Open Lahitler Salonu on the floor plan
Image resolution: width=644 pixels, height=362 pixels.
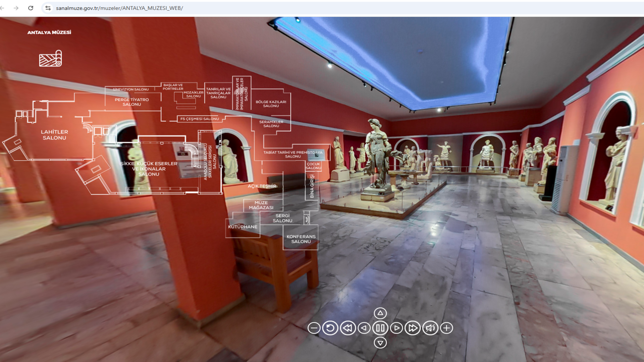[54, 135]
